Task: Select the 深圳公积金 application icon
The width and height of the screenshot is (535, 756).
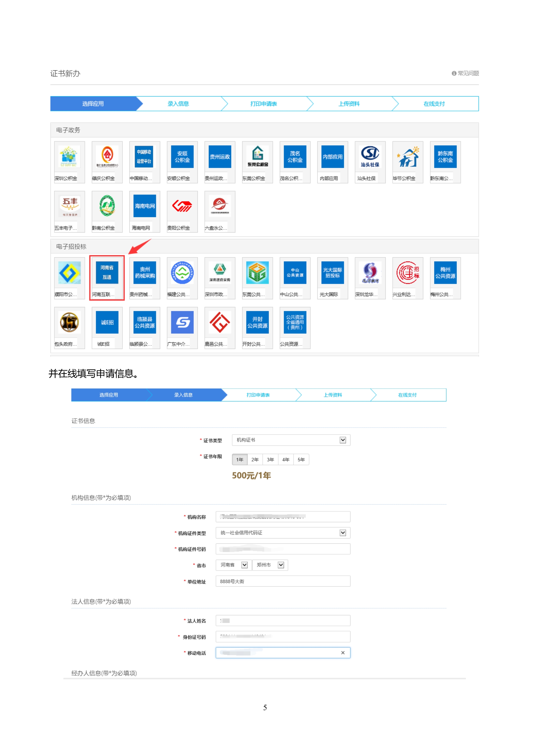Action: pyautogui.click(x=70, y=162)
